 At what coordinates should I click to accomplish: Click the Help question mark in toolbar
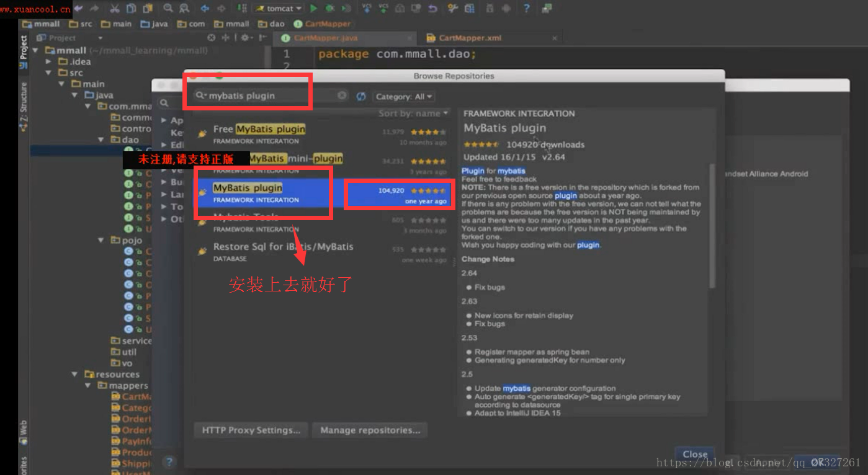click(527, 9)
